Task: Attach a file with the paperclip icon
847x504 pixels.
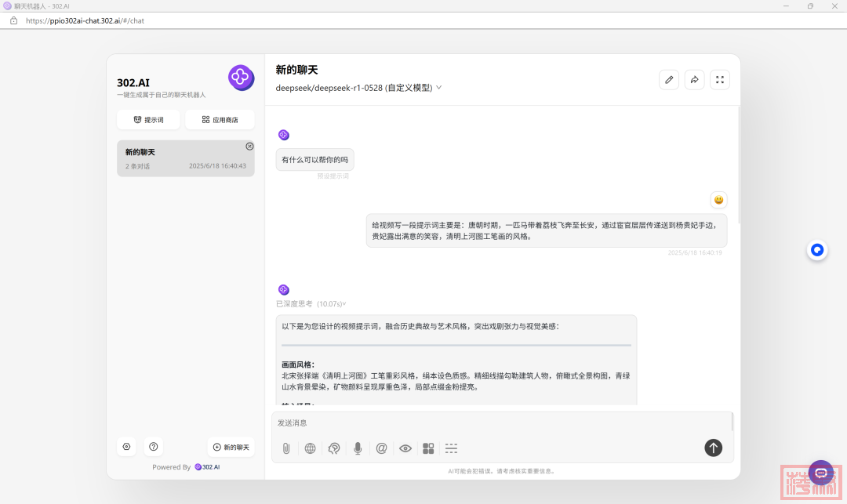Action: pyautogui.click(x=286, y=448)
